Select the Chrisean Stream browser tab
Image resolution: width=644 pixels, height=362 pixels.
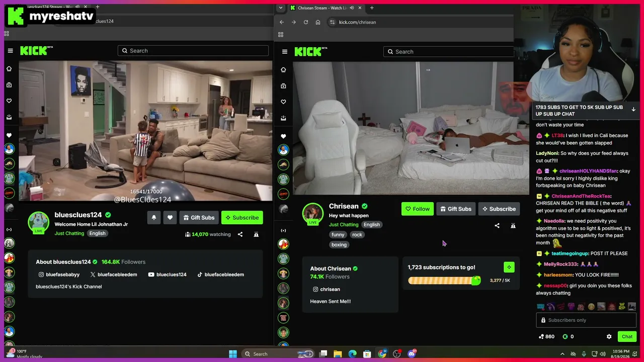point(326,8)
